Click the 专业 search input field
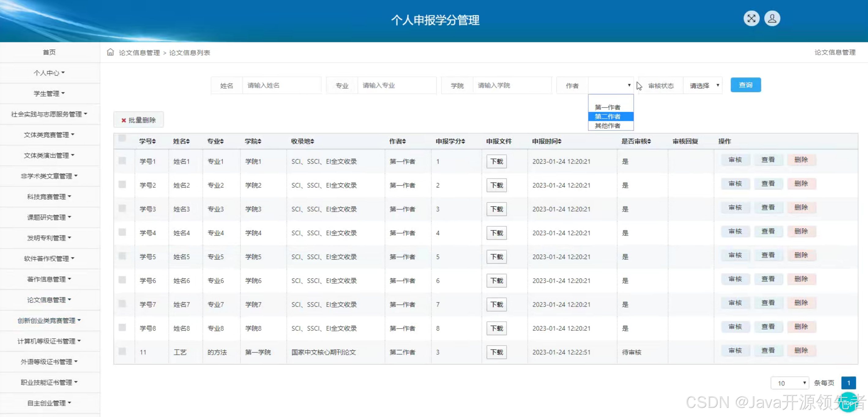Viewport: 868px width, 417px height. coord(397,86)
